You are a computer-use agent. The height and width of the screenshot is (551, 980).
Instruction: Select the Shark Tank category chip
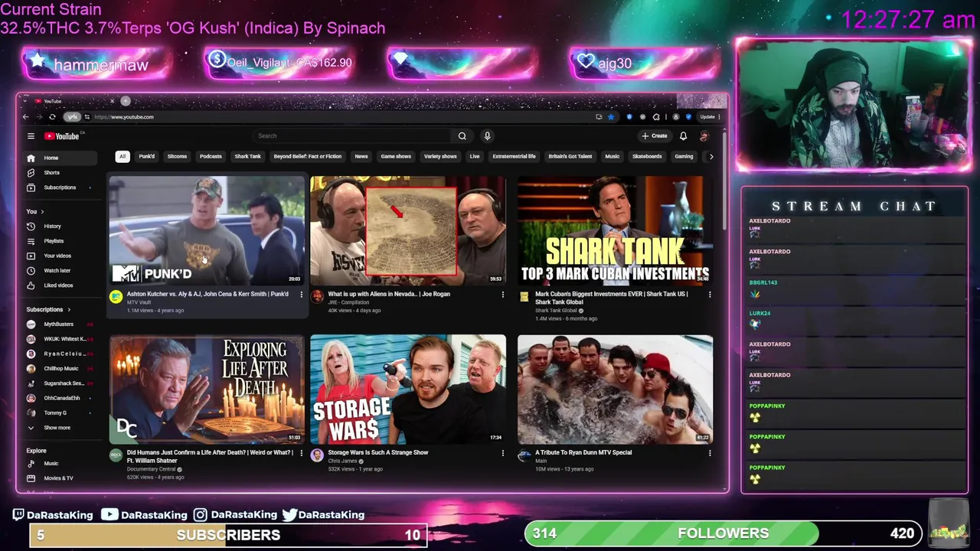(247, 156)
